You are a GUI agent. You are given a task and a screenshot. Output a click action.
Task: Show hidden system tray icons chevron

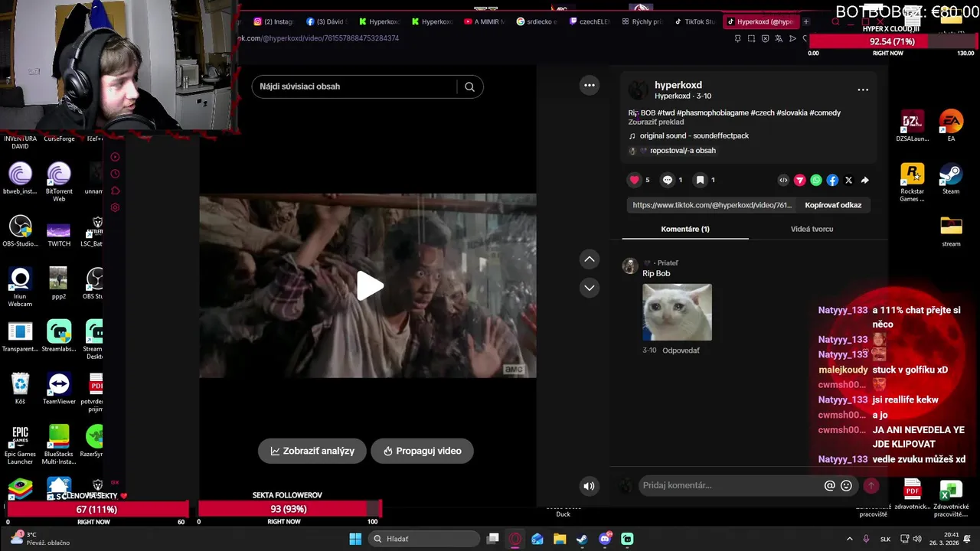point(849,539)
